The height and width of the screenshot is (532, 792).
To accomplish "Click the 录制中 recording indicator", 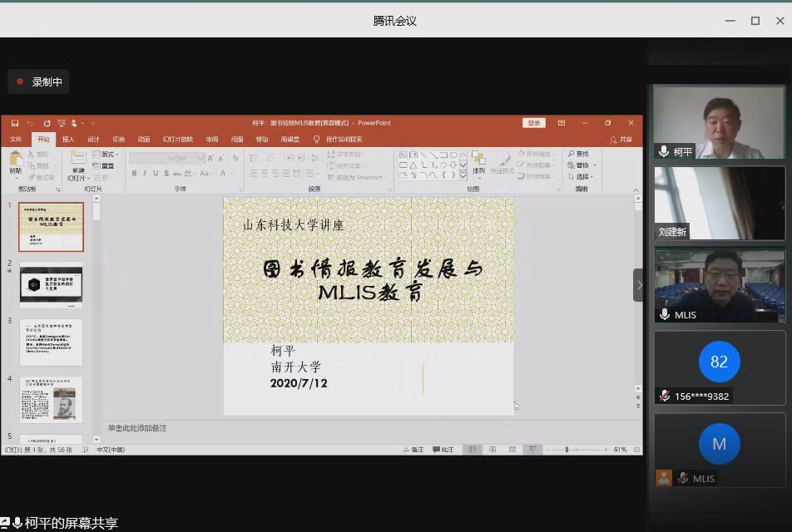I will (x=38, y=81).
